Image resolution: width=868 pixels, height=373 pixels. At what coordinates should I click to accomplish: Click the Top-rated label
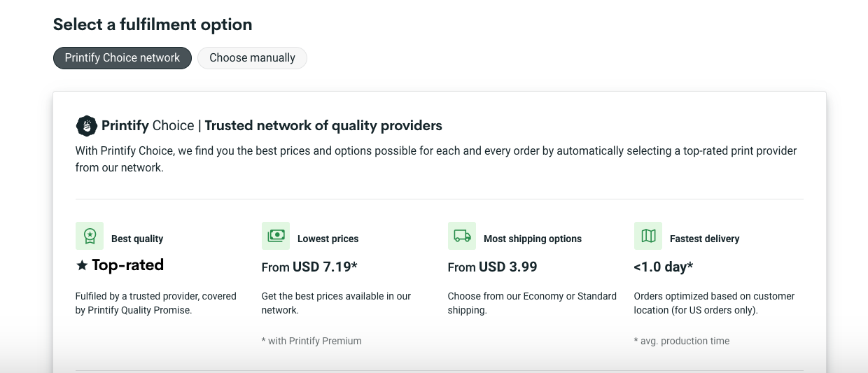click(127, 265)
